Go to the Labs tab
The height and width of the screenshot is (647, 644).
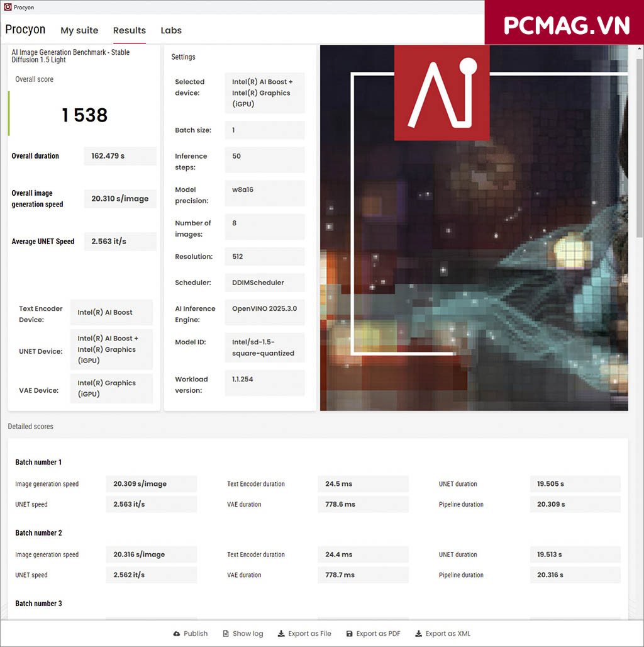click(171, 30)
